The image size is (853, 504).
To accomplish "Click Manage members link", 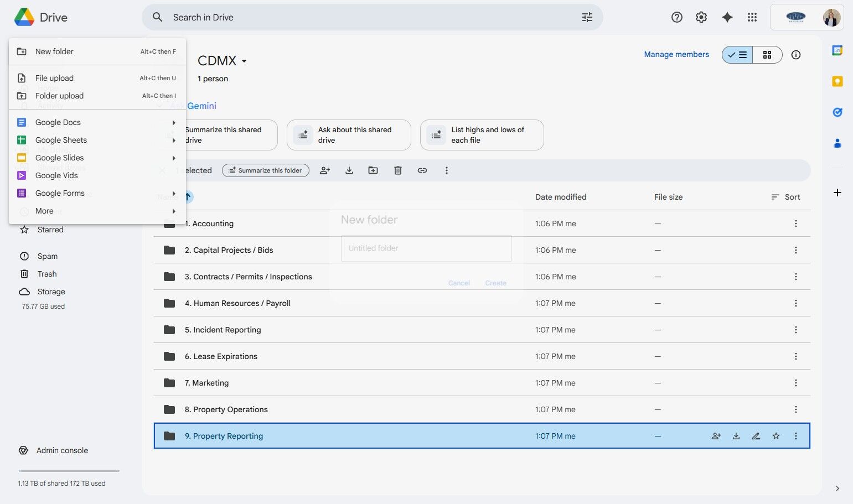I will pyautogui.click(x=676, y=54).
